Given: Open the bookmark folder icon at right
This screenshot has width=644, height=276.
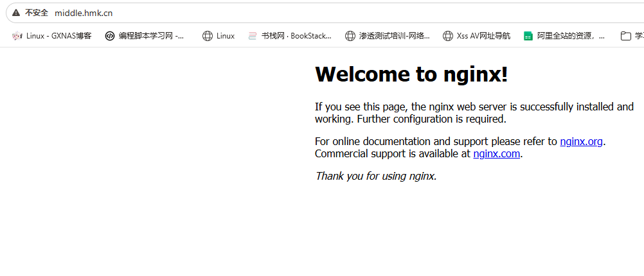Looking at the screenshot, I should click(x=625, y=36).
